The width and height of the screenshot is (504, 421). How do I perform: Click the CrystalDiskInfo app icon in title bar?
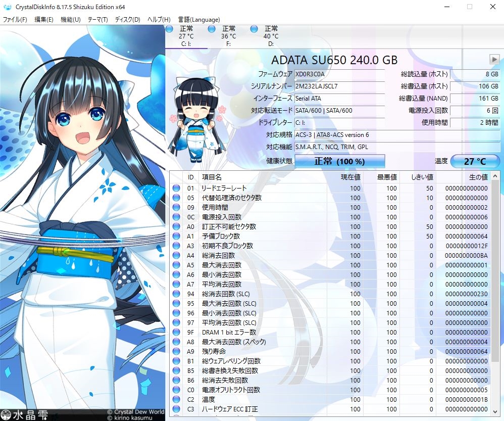tap(7, 7)
